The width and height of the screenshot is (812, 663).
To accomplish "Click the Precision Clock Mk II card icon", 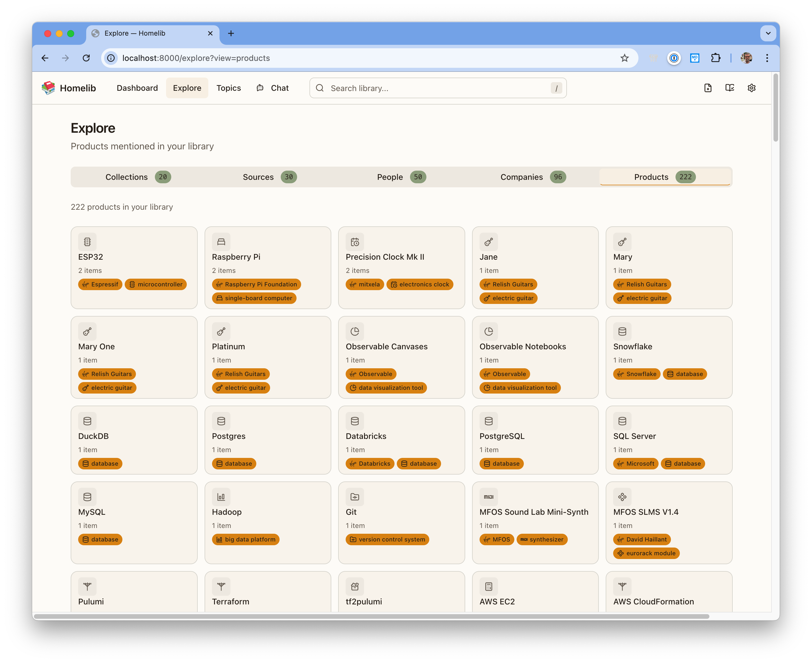I will click(355, 242).
